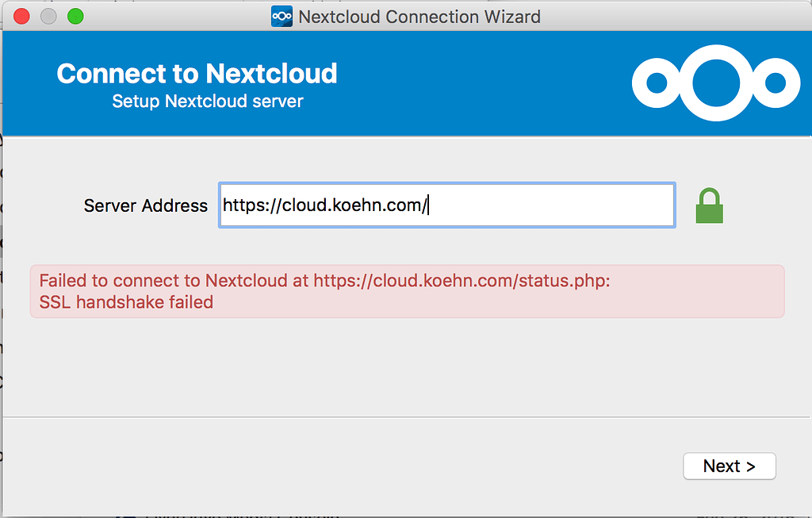The width and height of the screenshot is (812, 518).
Task: Click the small Nextcloud icon in title bar
Action: point(282,16)
